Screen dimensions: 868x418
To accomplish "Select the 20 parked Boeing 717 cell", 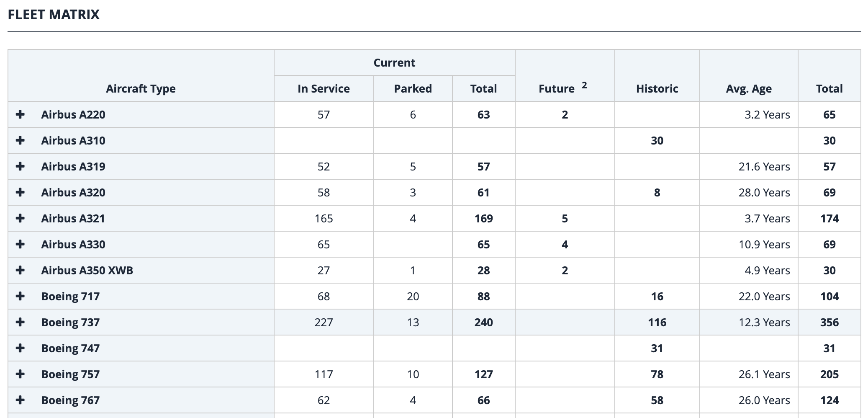I will (413, 297).
